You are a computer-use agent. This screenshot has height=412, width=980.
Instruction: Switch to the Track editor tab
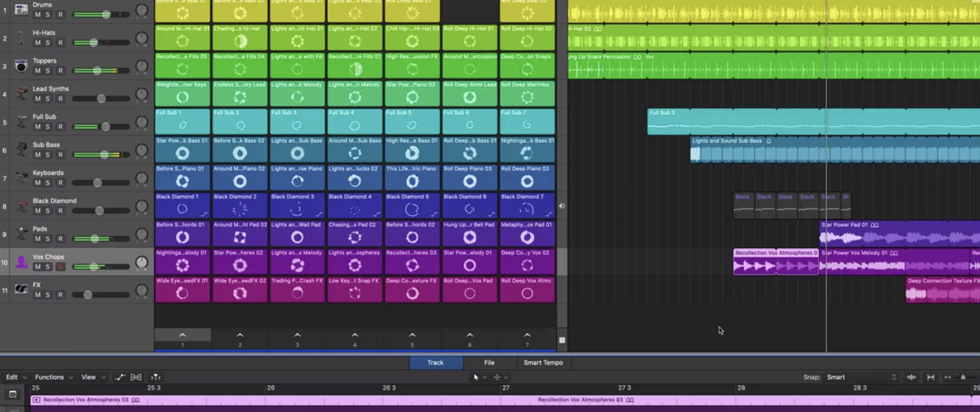click(436, 363)
